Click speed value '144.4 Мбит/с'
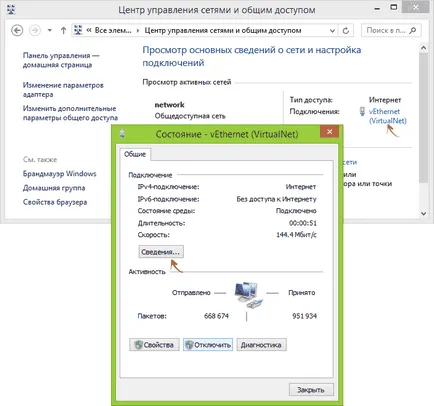Screen dimensions: 434x406 (296, 235)
